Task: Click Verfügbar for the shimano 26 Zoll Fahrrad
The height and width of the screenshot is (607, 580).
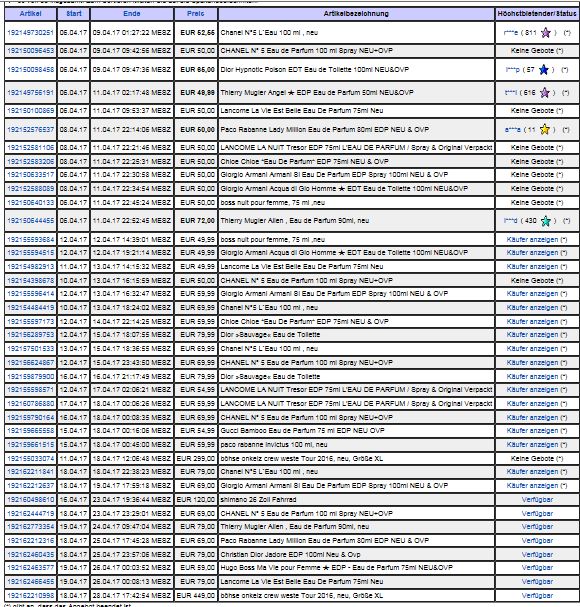Action: coord(537,499)
